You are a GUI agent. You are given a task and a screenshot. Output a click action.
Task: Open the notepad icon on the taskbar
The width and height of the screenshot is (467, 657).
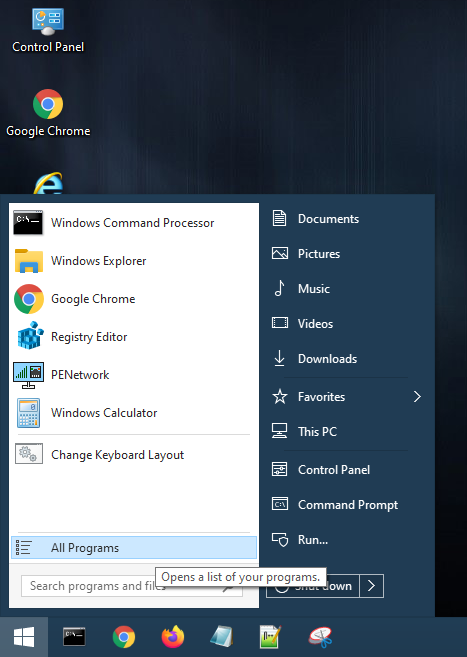[222, 637]
